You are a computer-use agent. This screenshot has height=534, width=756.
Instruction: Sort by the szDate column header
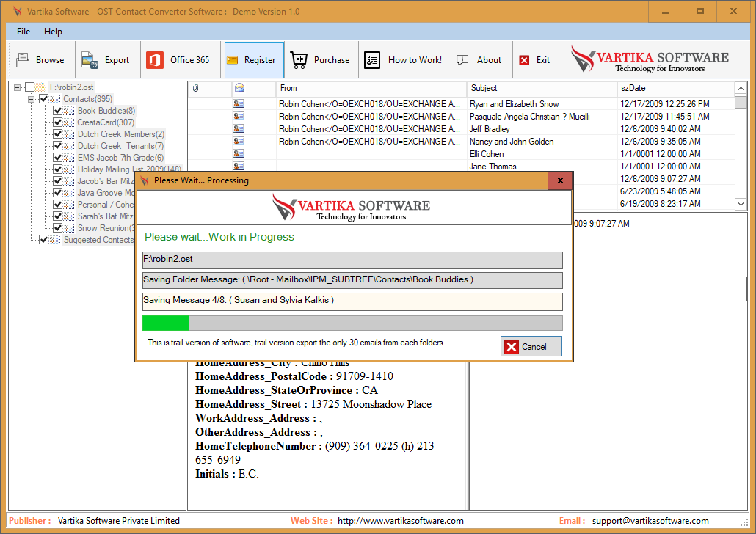pos(675,88)
